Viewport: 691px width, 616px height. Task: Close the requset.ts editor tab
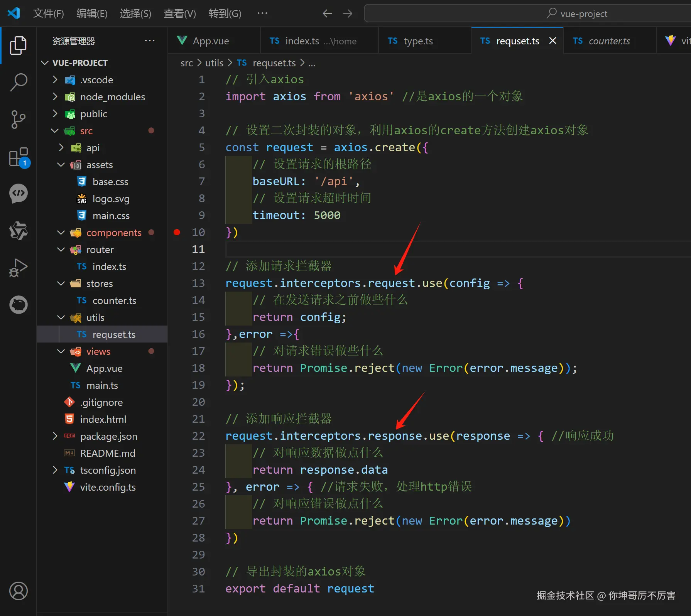click(552, 41)
